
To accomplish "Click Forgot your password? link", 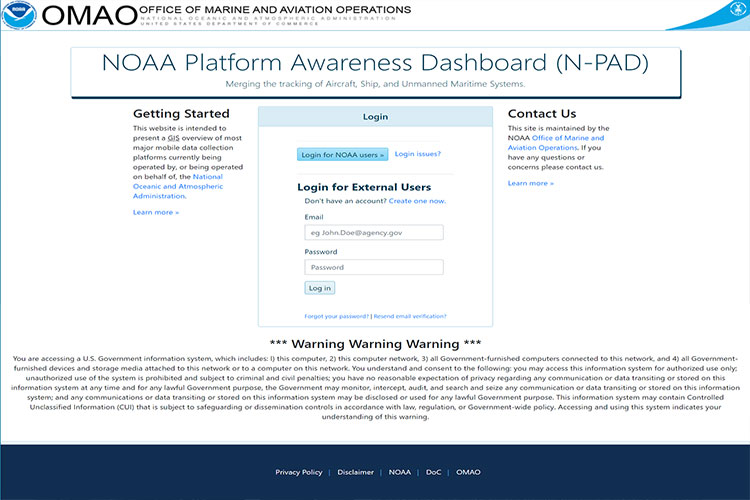I will point(337,315).
